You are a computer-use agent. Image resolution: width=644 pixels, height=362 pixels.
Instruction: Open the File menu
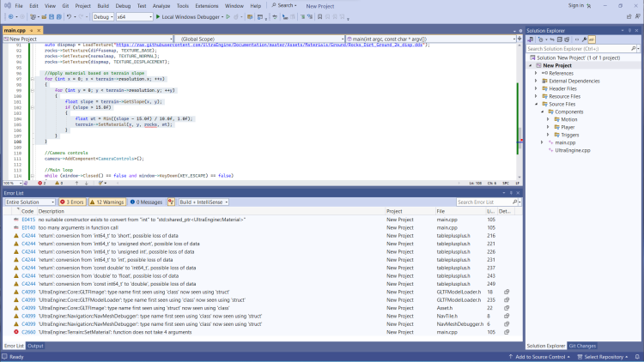point(19,6)
